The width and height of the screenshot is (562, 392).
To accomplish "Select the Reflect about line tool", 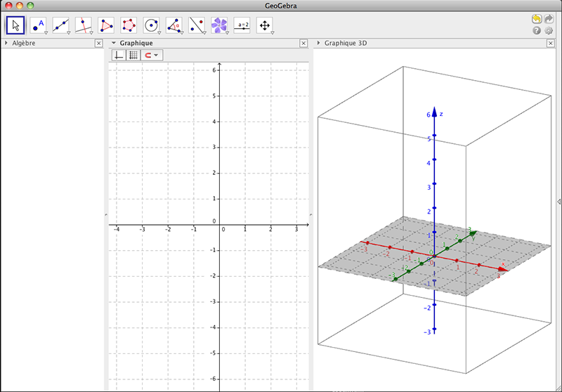I will 197,25.
